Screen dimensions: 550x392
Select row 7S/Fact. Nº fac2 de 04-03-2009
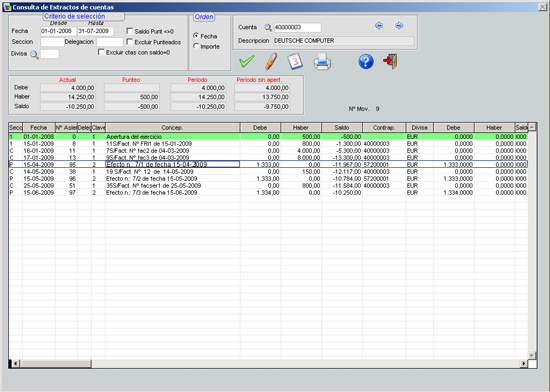click(x=268, y=151)
